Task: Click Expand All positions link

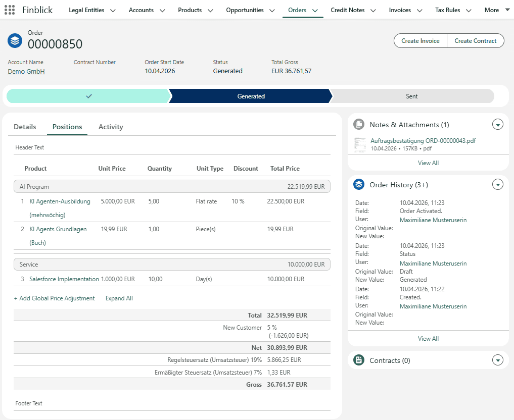Action: click(119, 298)
